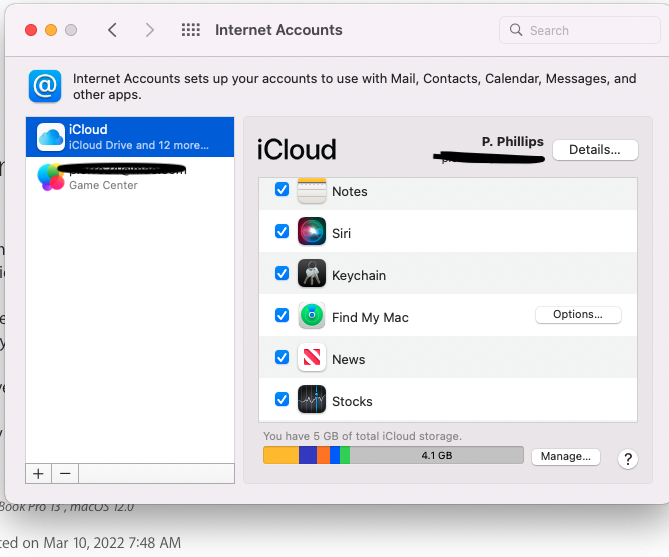This screenshot has width=669, height=557.
Task: Click the yellow storage bar segment
Action: click(x=281, y=455)
